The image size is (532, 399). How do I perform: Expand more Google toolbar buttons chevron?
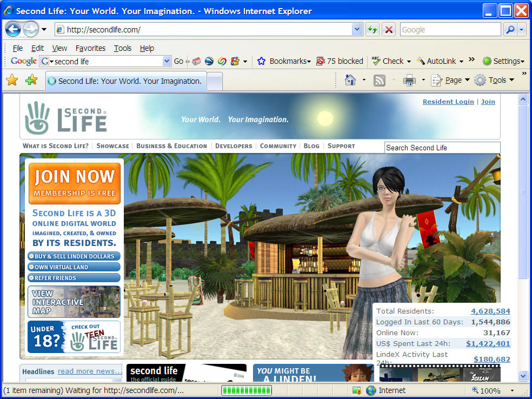coord(471,59)
